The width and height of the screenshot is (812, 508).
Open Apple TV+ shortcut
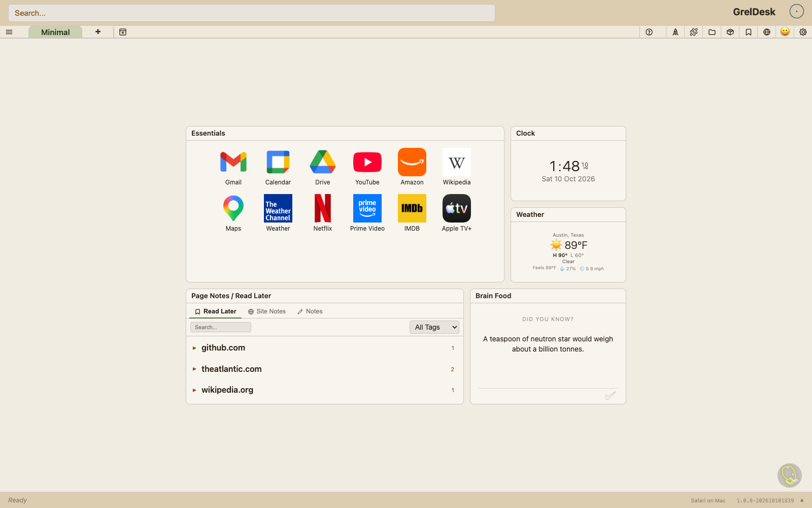pos(457,213)
